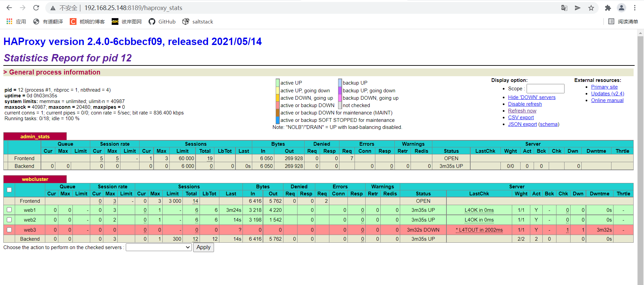This screenshot has height=285, width=644.
Task: Open the JSON schema link
Action: 549,124
